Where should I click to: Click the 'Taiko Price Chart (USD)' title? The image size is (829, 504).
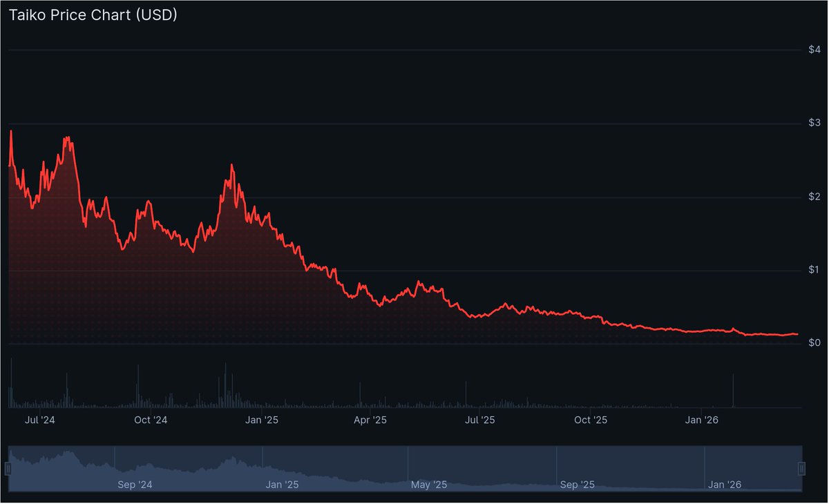(93, 15)
